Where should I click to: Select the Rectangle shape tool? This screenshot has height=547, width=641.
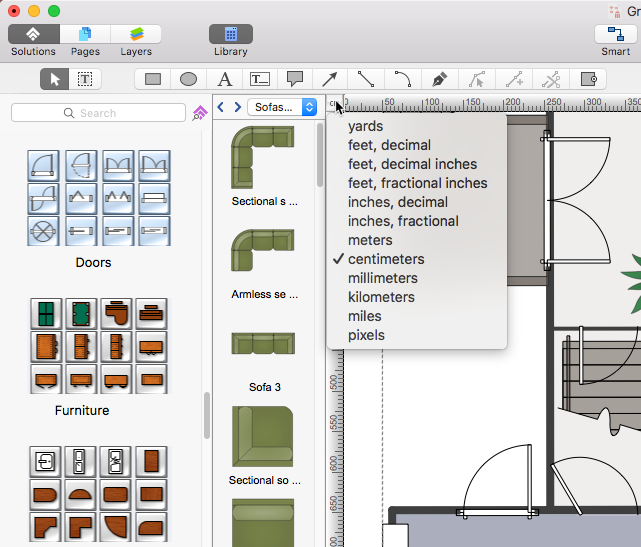(153, 79)
